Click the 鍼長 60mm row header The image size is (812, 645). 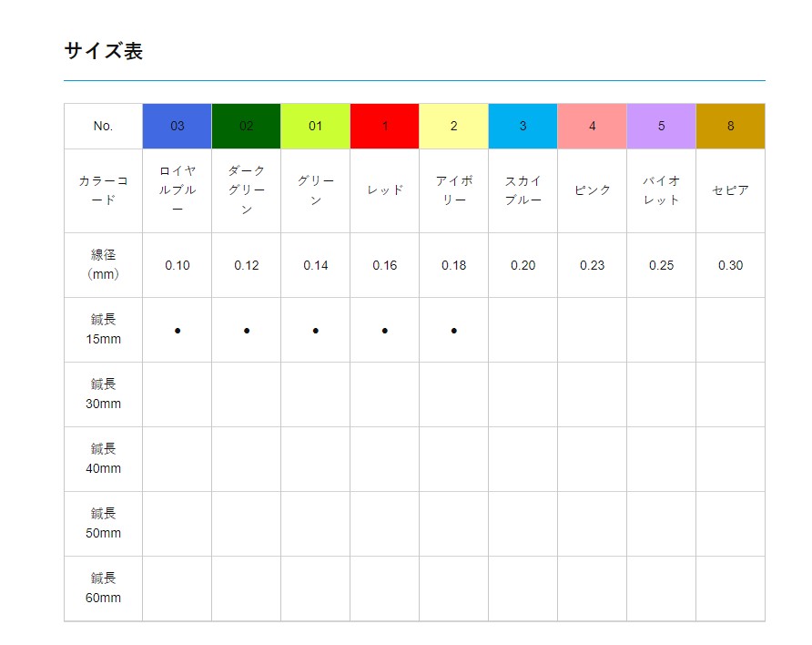pos(103,589)
